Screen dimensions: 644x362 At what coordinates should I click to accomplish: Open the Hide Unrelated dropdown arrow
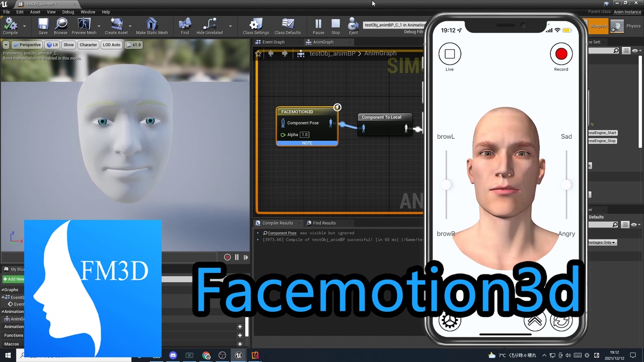pyautogui.click(x=230, y=26)
